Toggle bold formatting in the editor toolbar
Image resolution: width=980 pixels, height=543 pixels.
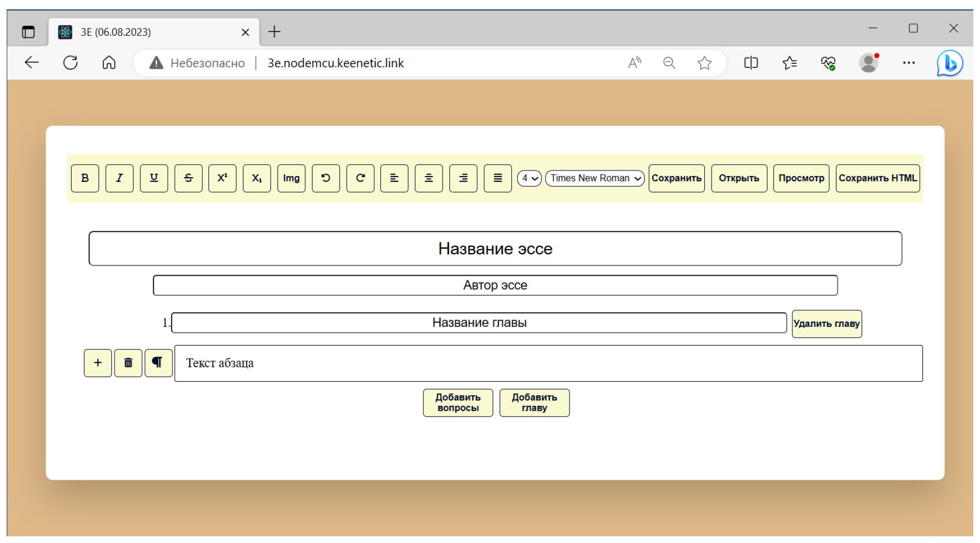pyautogui.click(x=85, y=178)
